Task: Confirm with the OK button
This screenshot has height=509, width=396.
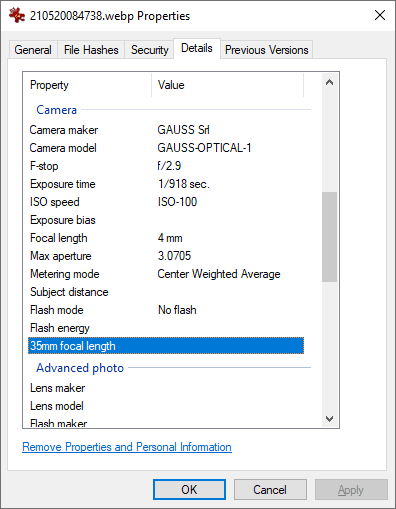Action: pos(189,489)
